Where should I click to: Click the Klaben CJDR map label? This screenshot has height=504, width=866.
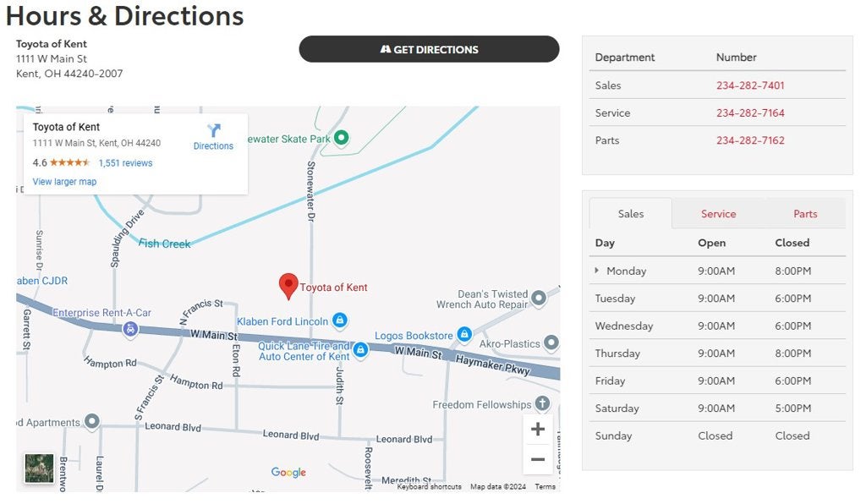coord(42,281)
